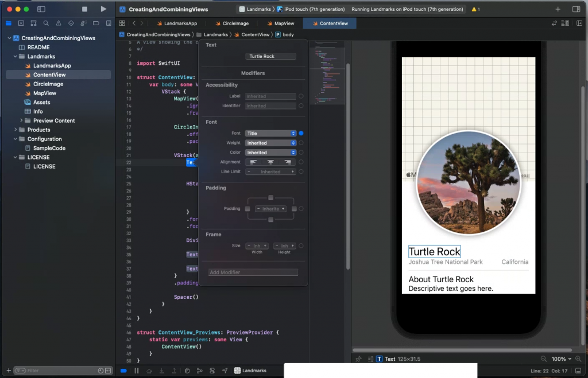
Task: Click the Turtle Rock text field
Action: pos(270,56)
